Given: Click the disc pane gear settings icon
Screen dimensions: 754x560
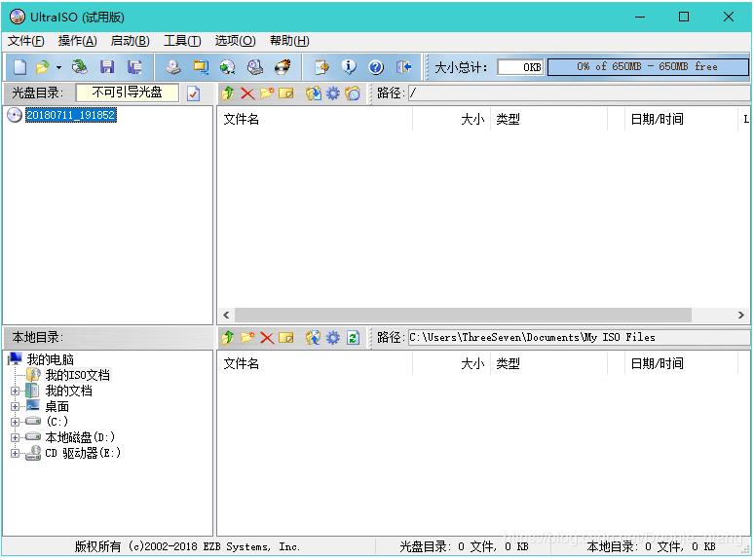Looking at the screenshot, I should tap(333, 93).
